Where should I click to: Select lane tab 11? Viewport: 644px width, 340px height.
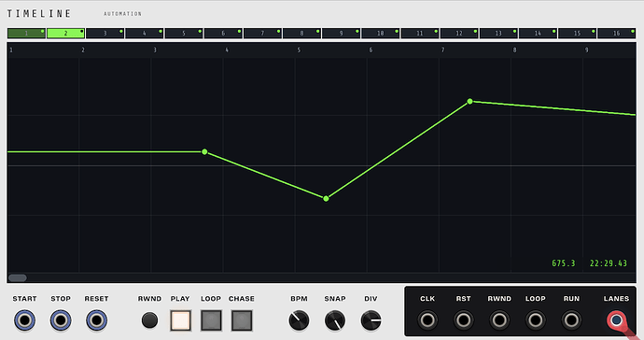click(420, 34)
